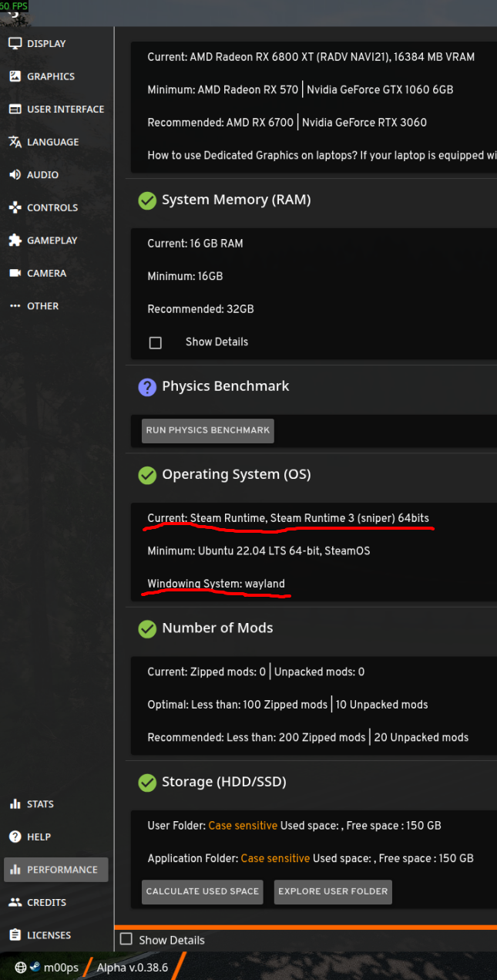This screenshot has width=497, height=980.
Task: Click the Current: 16 GB RAM line
Action: point(195,244)
